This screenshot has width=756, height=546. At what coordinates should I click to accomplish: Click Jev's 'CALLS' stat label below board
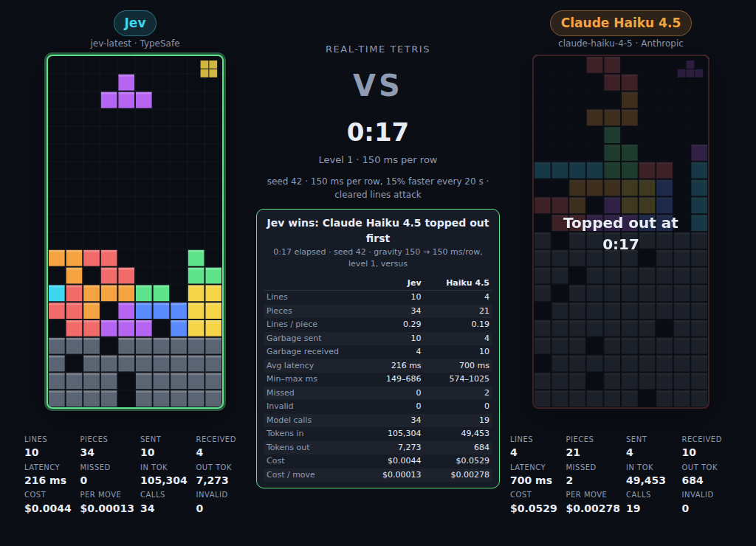(x=152, y=495)
